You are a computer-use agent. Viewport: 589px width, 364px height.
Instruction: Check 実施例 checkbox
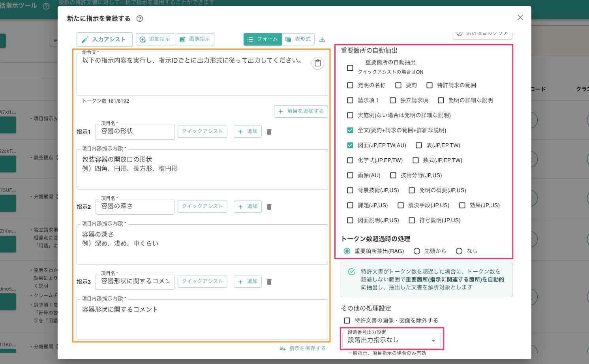350,115
